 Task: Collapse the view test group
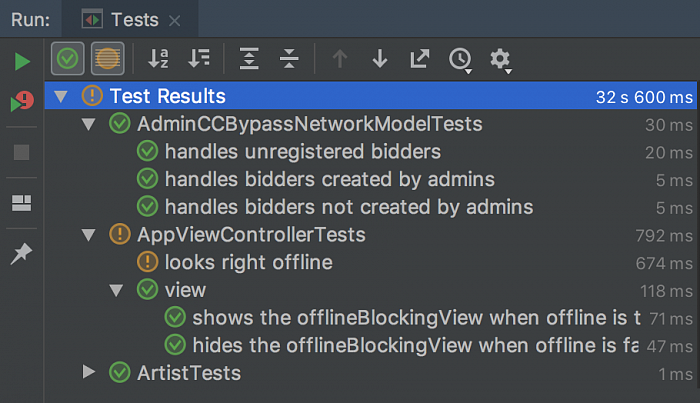point(116,290)
